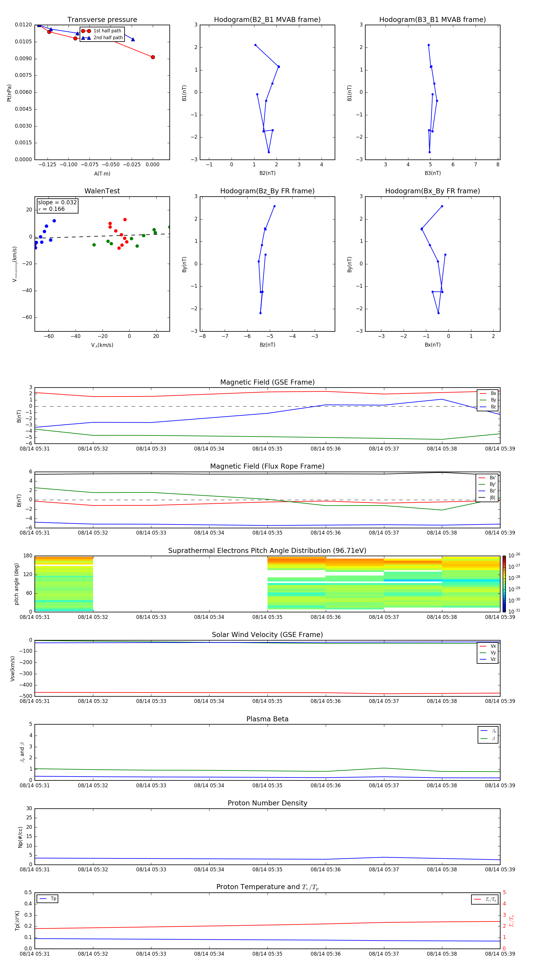This screenshot has width=535, height=980.
Task: Click the 'Np(#/cc)' axis label
Action: tap(20, 837)
